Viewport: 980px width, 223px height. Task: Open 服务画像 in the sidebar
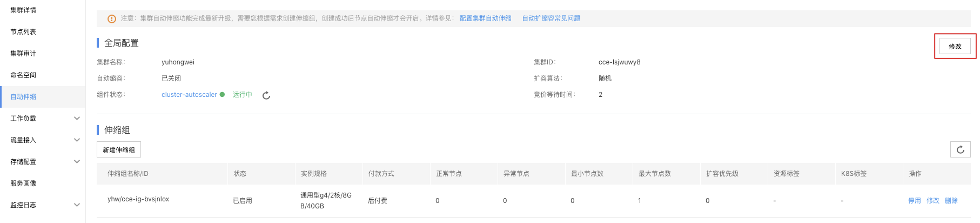point(23,183)
